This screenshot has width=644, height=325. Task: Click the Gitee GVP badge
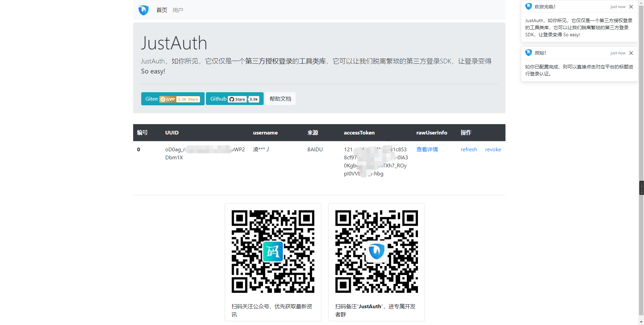pos(180,99)
